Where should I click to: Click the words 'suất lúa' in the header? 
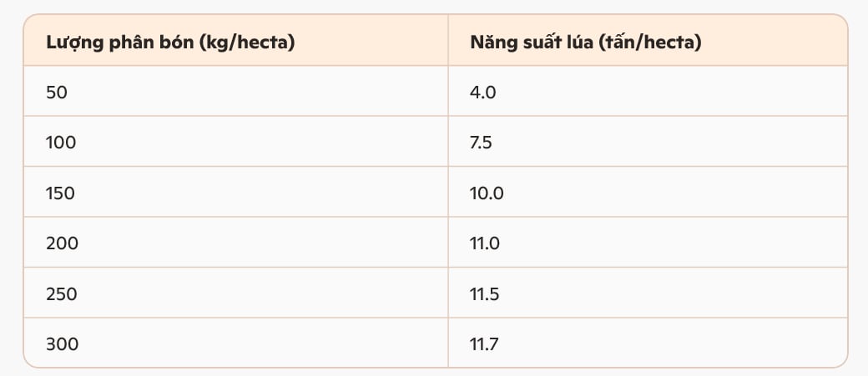point(557,42)
